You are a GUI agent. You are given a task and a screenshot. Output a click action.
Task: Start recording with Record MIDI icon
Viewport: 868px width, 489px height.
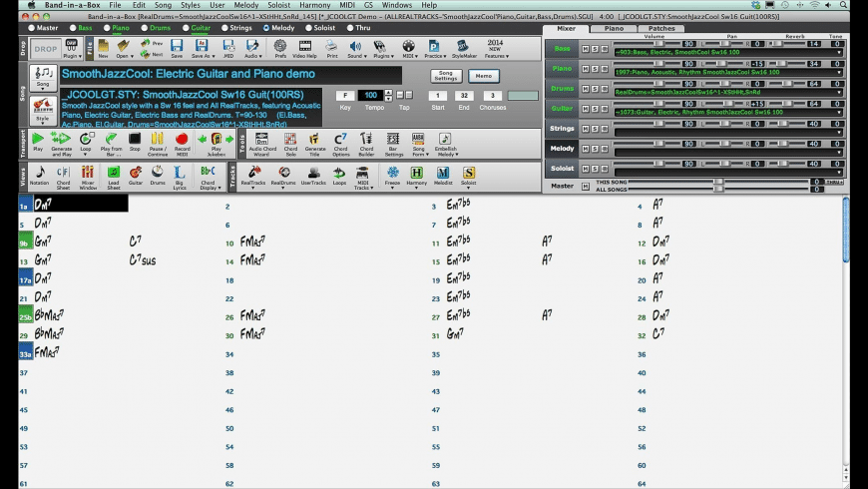point(182,144)
